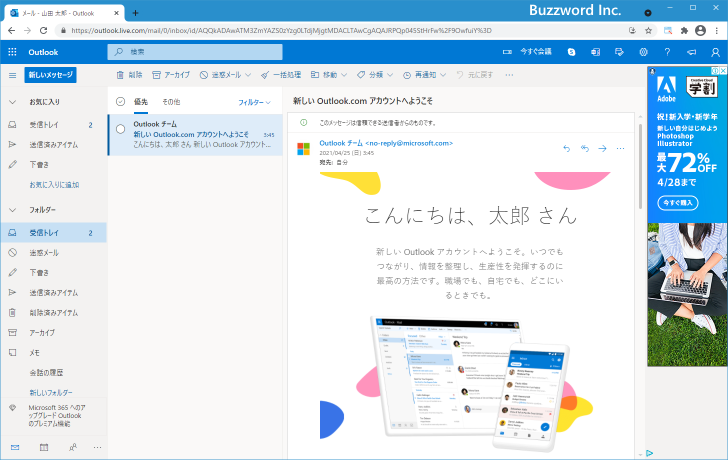The image size is (728, 460).
Task: Open Chrome profile avatar icon
Action: coord(701,31)
